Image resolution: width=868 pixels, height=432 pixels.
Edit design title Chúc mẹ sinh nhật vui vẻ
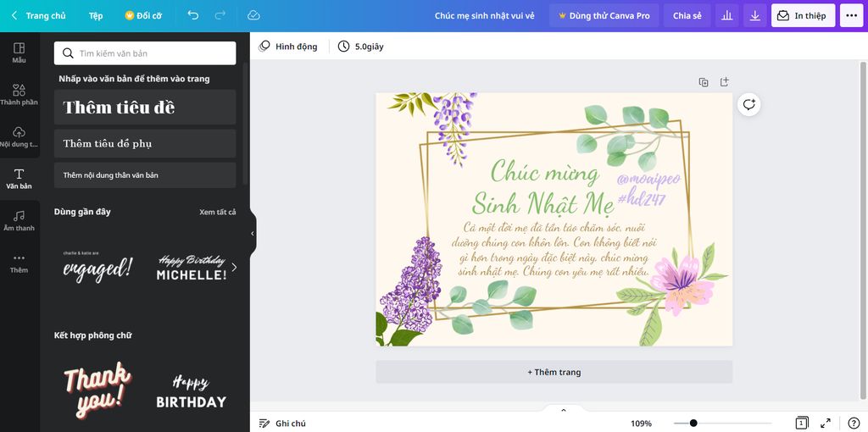click(x=484, y=15)
